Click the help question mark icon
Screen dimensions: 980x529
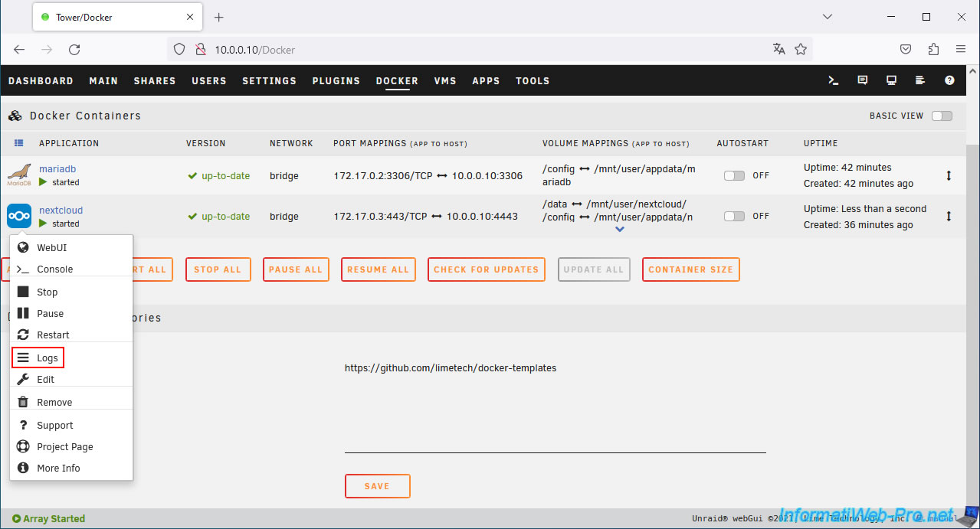pos(949,80)
